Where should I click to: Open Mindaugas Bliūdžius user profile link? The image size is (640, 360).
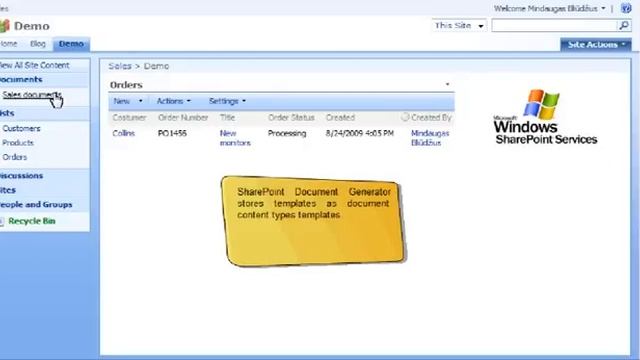click(x=430, y=138)
